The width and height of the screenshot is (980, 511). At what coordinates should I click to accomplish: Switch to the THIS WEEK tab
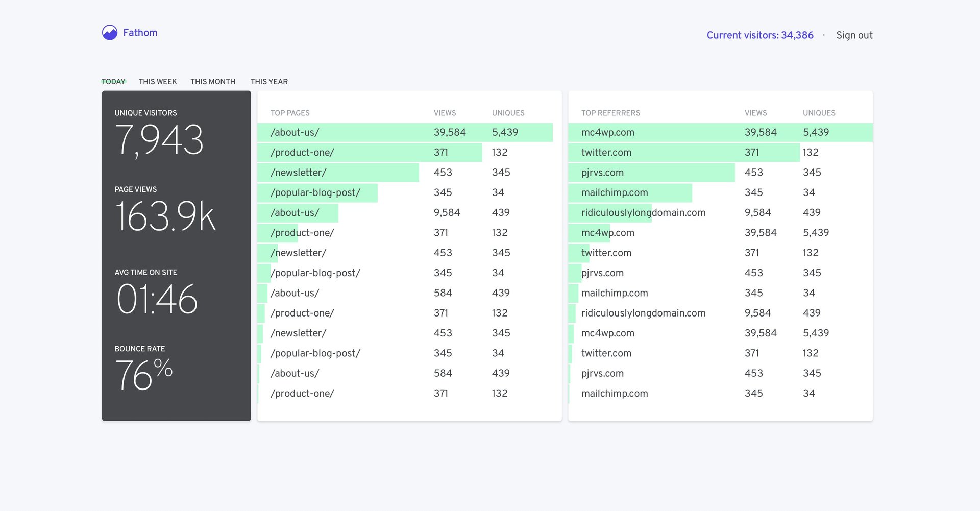coord(157,81)
